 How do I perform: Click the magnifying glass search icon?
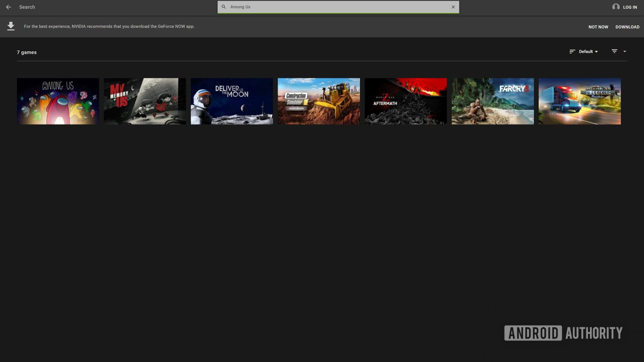tap(224, 7)
